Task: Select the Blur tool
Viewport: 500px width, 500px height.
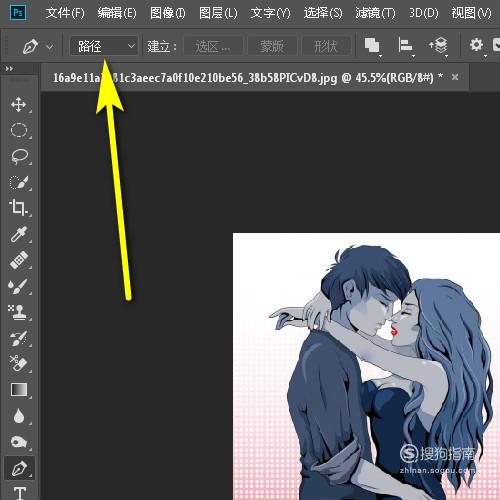Action: (x=19, y=416)
